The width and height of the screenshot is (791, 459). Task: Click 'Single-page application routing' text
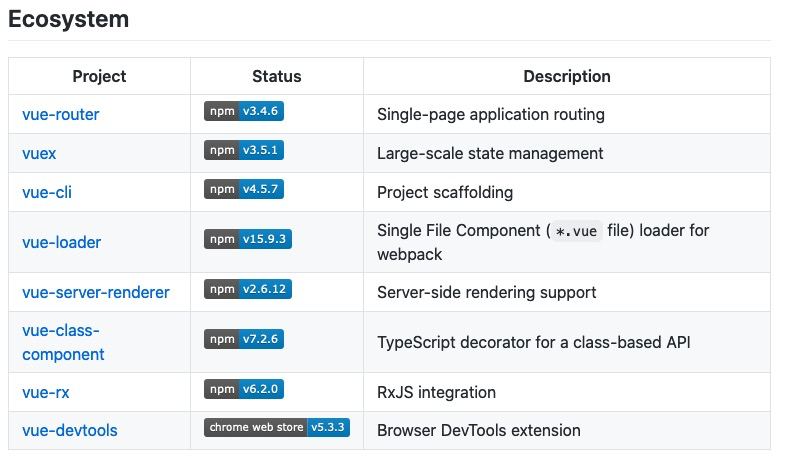pos(491,114)
